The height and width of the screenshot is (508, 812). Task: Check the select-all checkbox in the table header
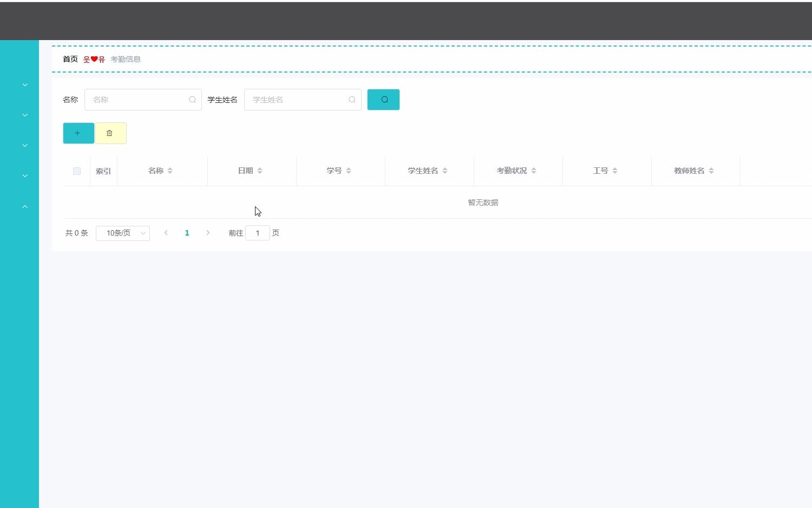[x=76, y=171]
